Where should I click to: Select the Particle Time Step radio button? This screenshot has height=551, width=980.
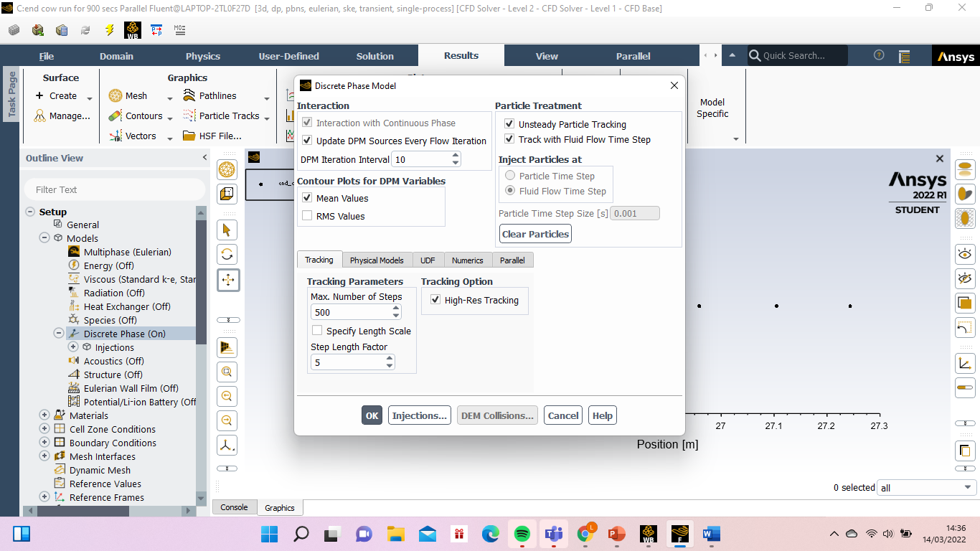510,176
